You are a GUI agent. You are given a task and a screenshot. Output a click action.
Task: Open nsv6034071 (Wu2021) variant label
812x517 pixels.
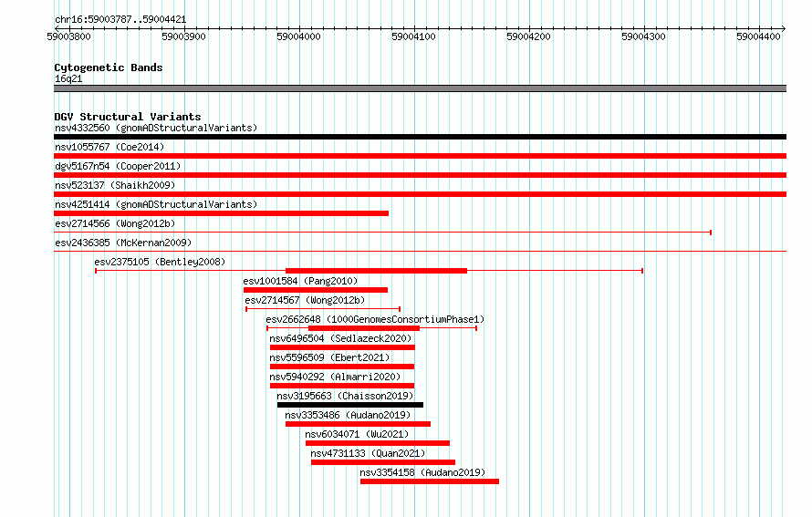pyautogui.click(x=357, y=434)
